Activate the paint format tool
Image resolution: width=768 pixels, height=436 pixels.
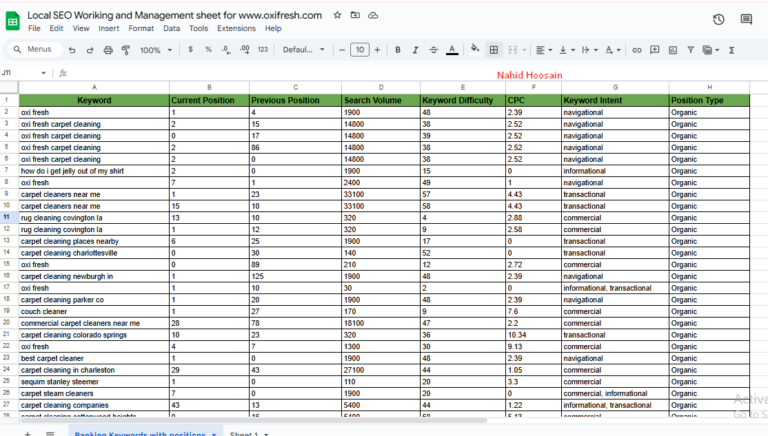click(126, 50)
